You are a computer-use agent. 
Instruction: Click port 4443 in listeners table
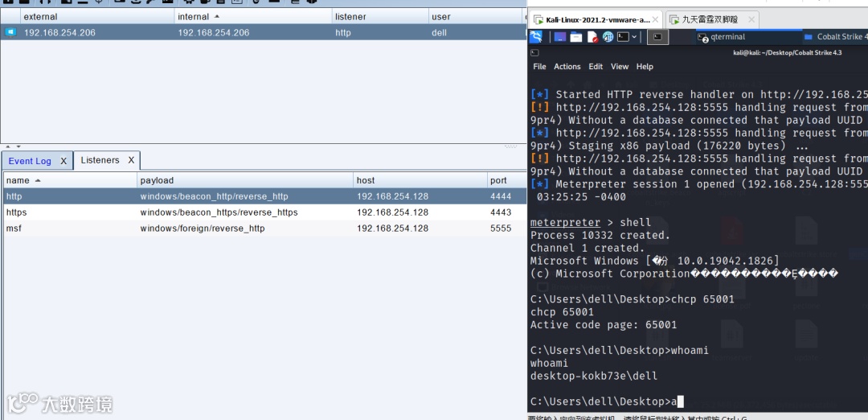(x=501, y=212)
